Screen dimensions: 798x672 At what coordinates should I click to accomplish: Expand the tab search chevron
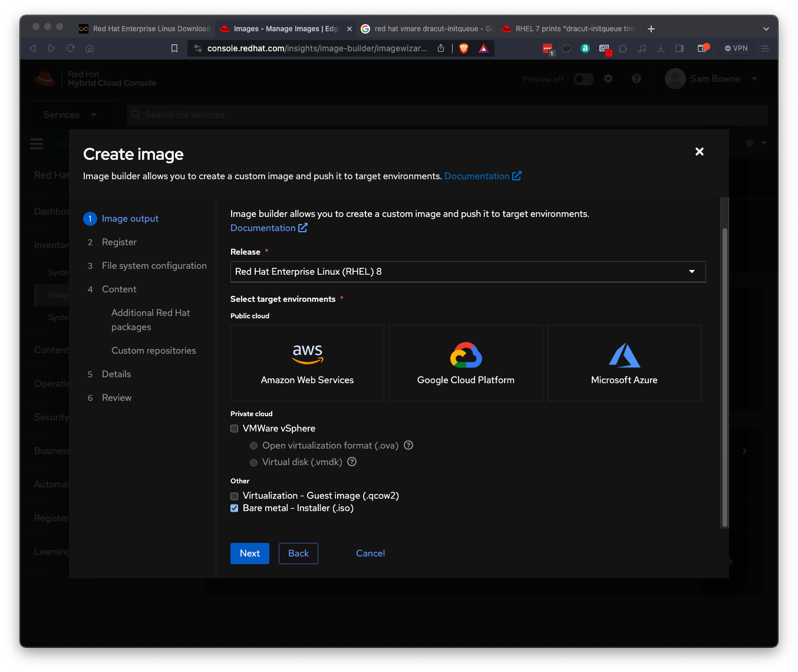pos(766,29)
